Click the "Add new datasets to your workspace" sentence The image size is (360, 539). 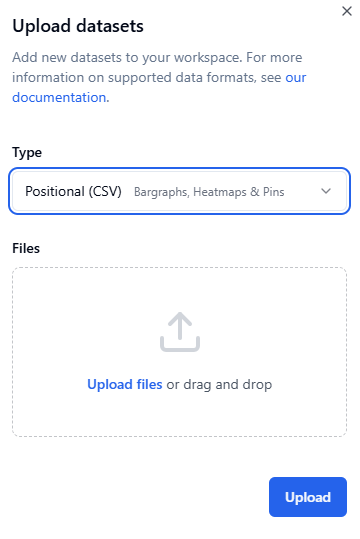tap(127, 58)
